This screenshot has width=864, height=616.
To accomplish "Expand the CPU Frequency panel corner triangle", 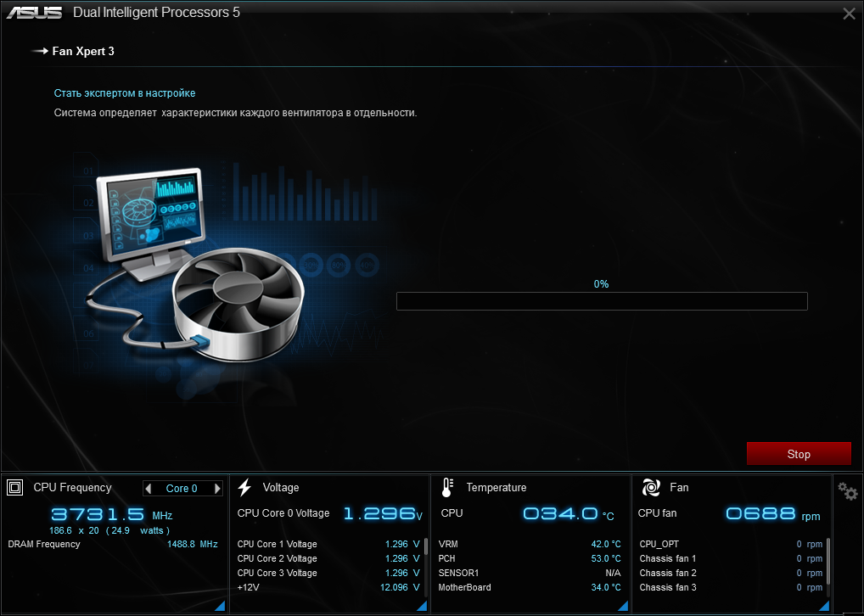I will pos(219,605).
